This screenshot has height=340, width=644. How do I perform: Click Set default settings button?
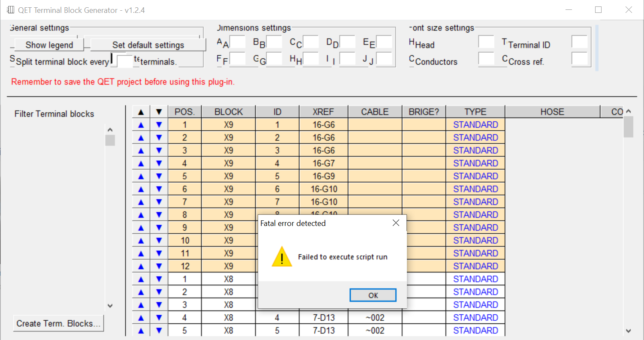pyautogui.click(x=148, y=45)
